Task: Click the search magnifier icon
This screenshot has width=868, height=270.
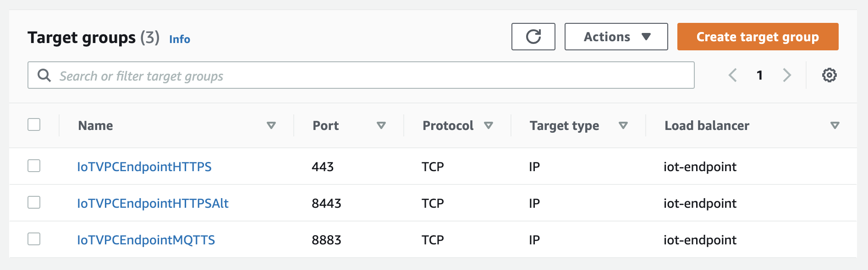Action: pyautogui.click(x=44, y=75)
